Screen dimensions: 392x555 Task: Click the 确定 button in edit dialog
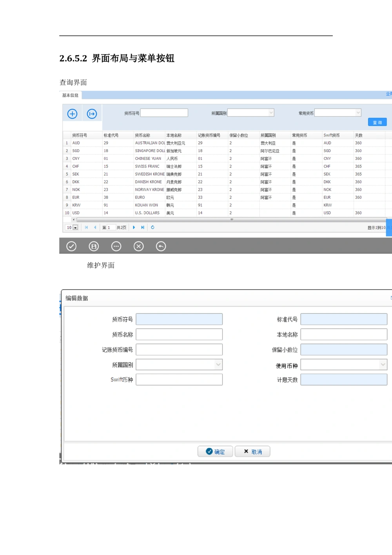click(x=215, y=451)
